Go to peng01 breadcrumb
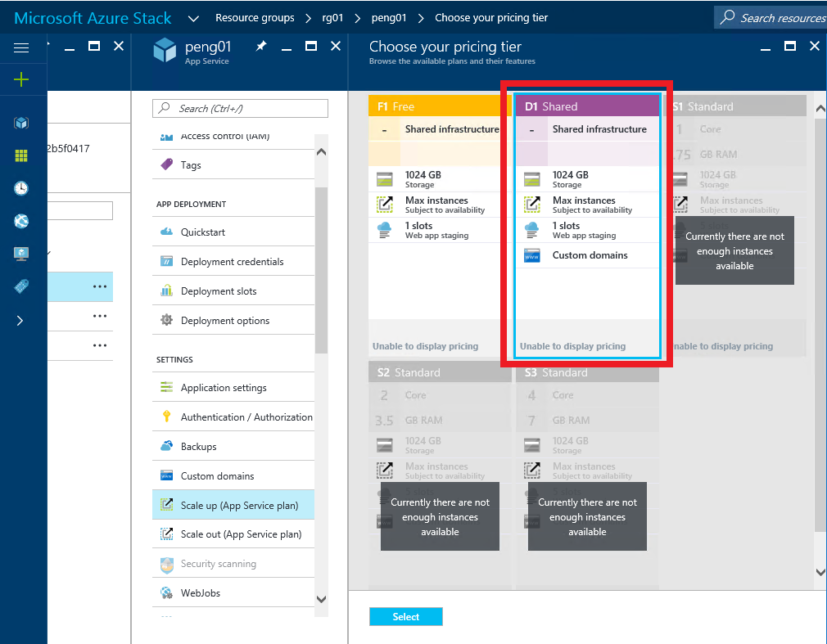Screen dimensions: 827x644 click(x=389, y=18)
